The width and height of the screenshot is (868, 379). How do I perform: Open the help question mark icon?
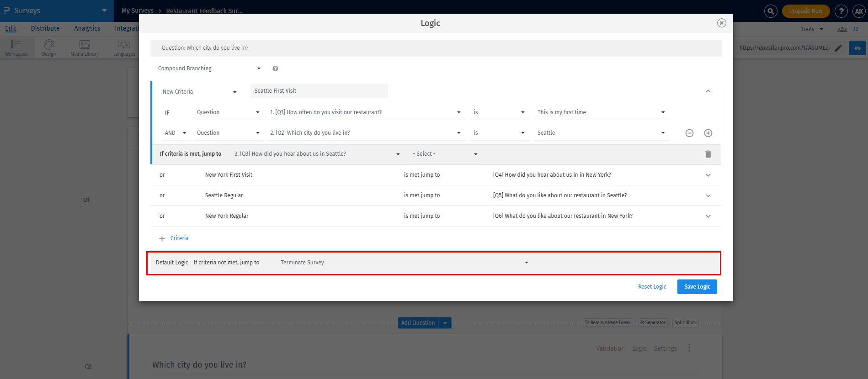[x=841, y=11]
